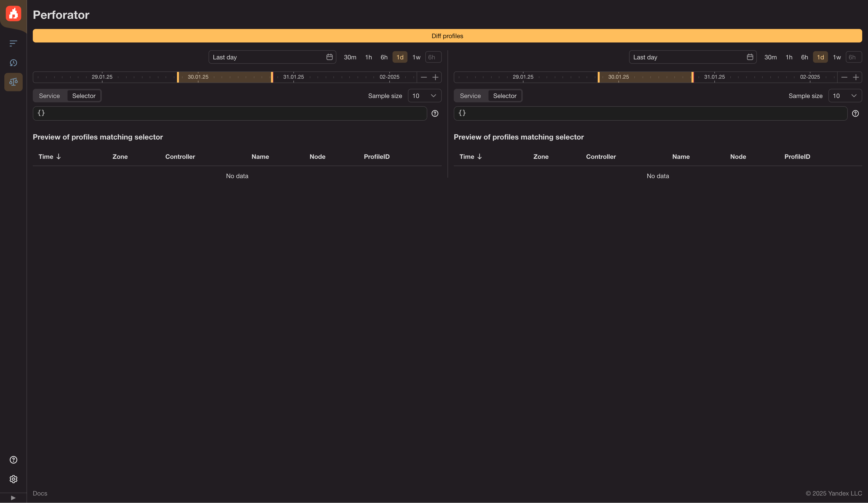This screenshot has width=868, height=503.
Task: Click the Diff profiles button
Action: click(x=448, y=36)
